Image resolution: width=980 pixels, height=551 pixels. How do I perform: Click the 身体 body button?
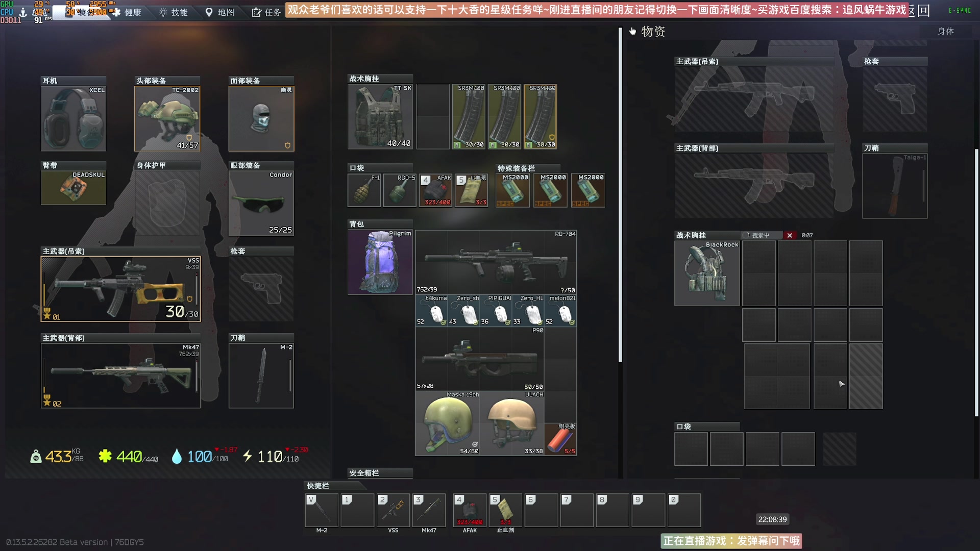tap(945, 31)
